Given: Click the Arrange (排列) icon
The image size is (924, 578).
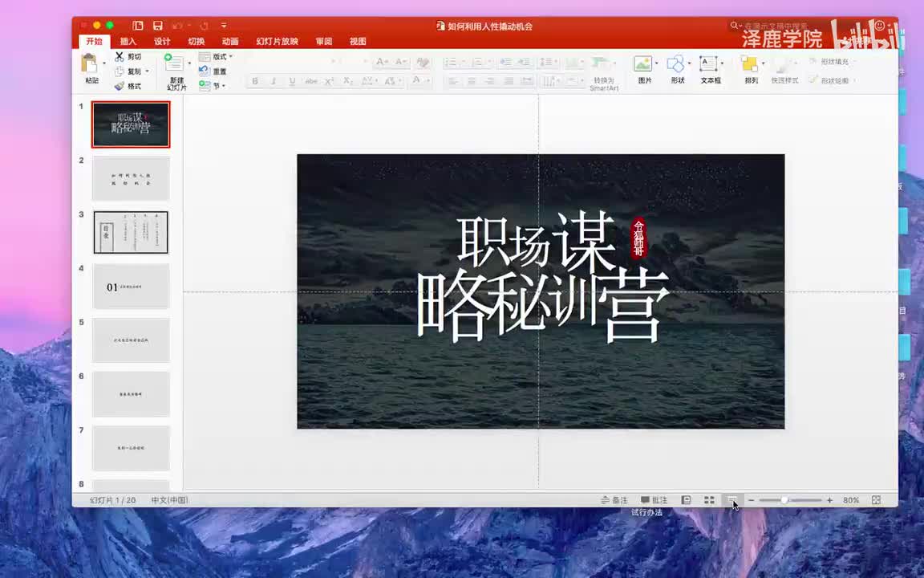Looking at the screenshot, I should point(749,63).
